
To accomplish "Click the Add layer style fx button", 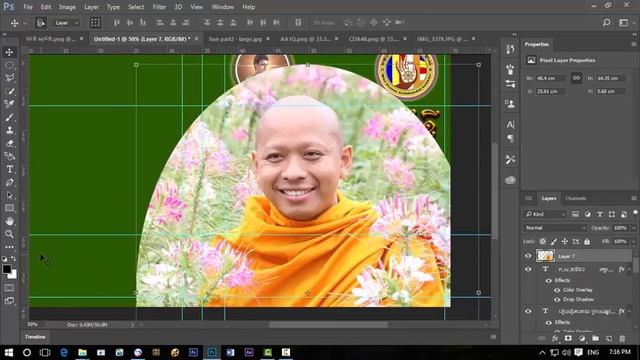I will pyautogui.click(x=555, y=338).
